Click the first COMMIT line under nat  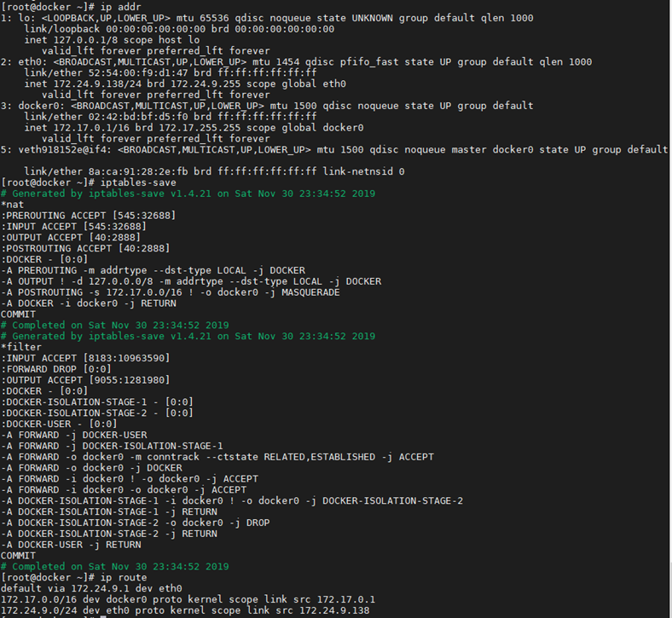pyautogui.click(x=19, y=314)
